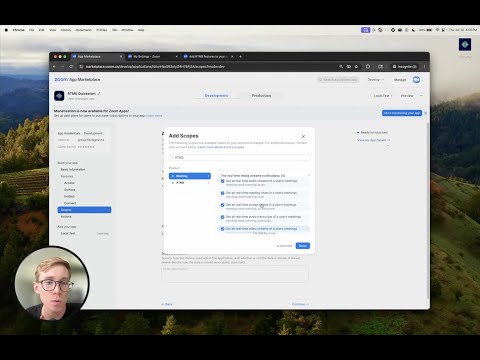Click the zoom magnifier icon in address bar

point(341,67)
